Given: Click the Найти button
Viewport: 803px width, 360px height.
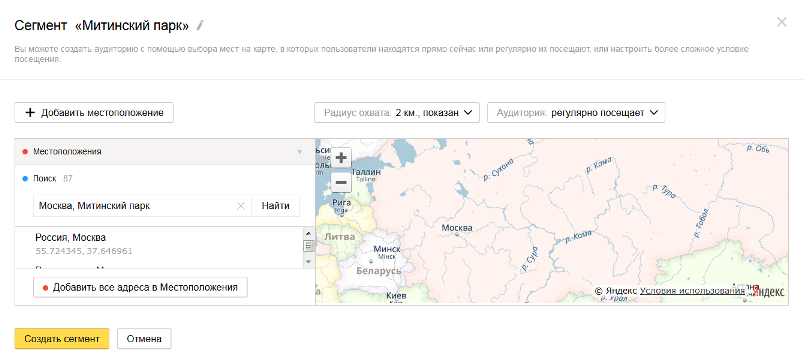Looking at the screenshot, I should click(276, 206).
